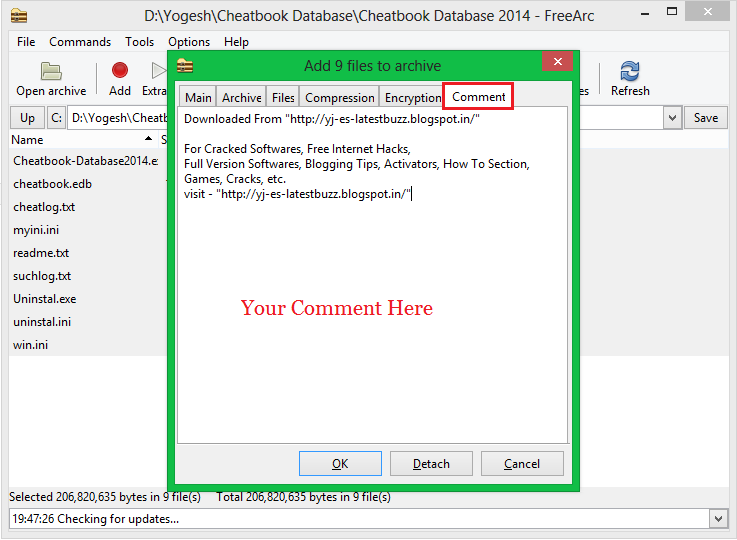Select file Uninstal.exe

tap(44, 299)
